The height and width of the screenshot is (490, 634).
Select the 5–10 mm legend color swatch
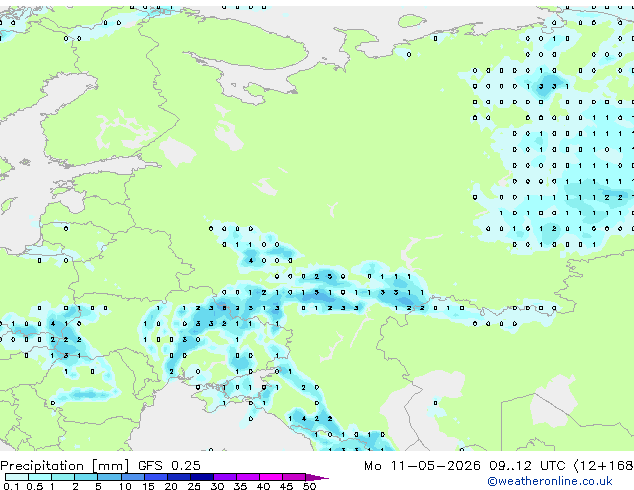click(109, 477)
